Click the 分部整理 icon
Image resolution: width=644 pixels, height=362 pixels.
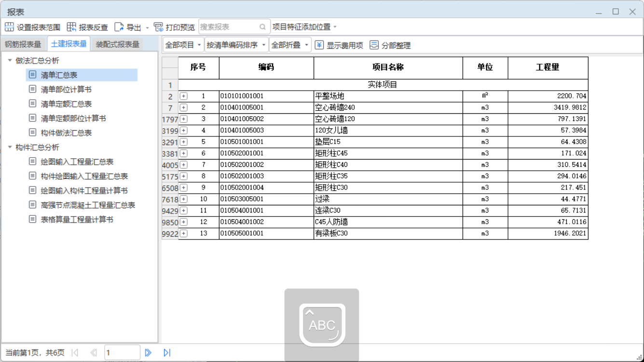click(x=374, y=45)
